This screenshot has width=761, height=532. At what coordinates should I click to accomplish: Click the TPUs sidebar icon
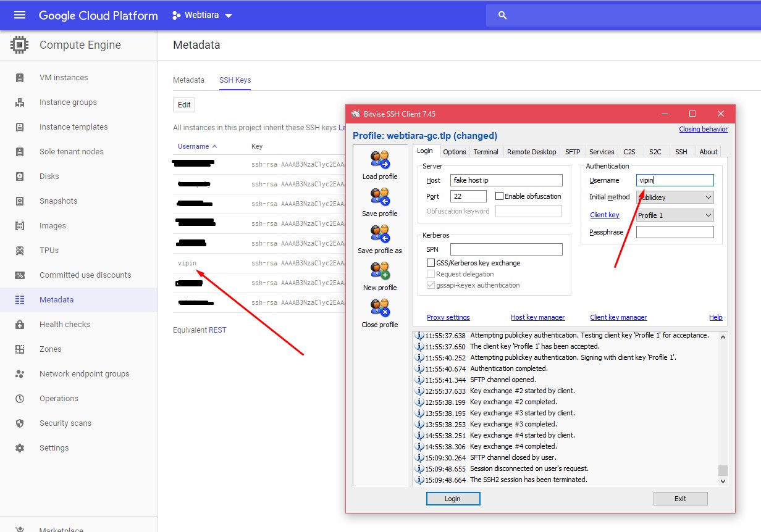pyautogui.click(x=20, y=251)
